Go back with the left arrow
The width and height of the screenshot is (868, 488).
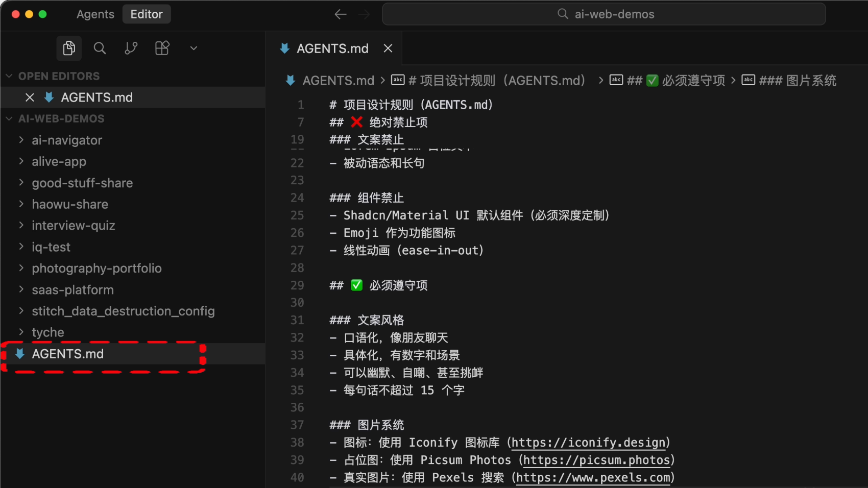[x=341, y=14]
